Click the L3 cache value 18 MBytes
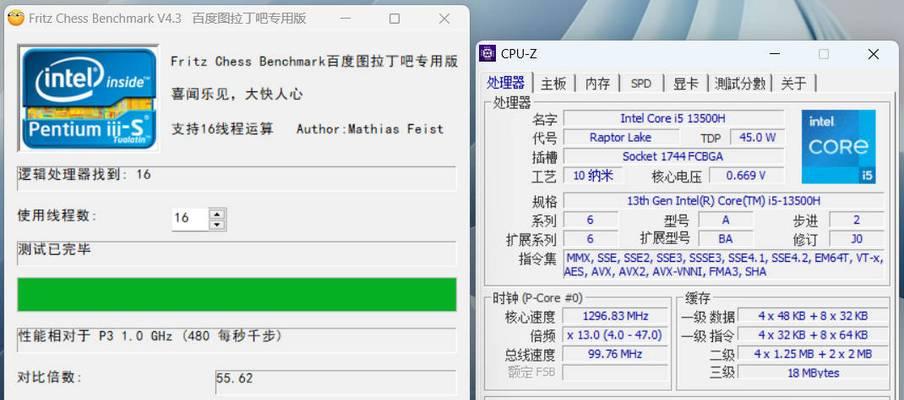This screenshot has width=904, height=400. point(813,372)
